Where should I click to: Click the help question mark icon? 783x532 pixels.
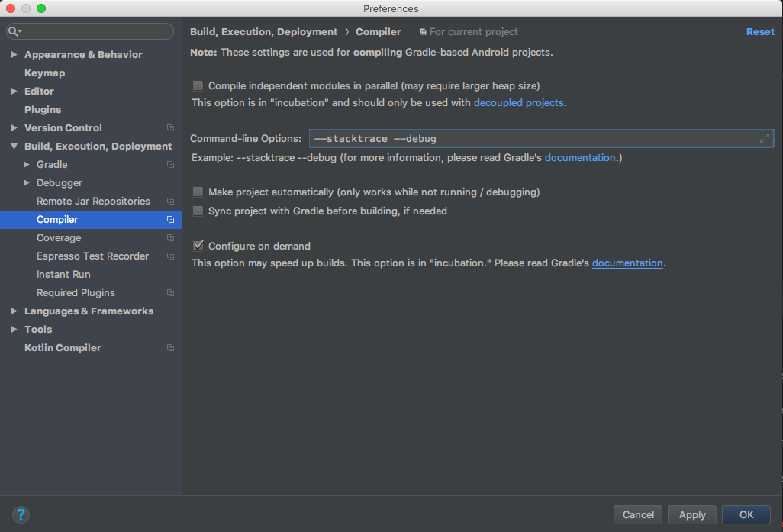[x=21, y=514]
